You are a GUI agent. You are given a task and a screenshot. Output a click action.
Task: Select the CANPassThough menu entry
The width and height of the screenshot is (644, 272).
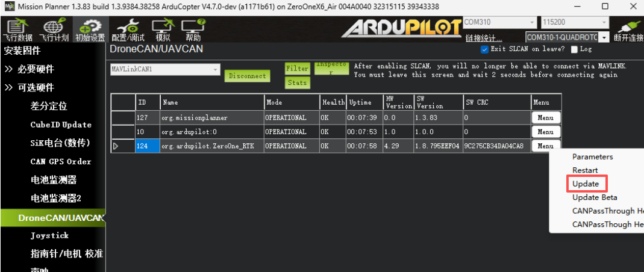tap(607, 224)
